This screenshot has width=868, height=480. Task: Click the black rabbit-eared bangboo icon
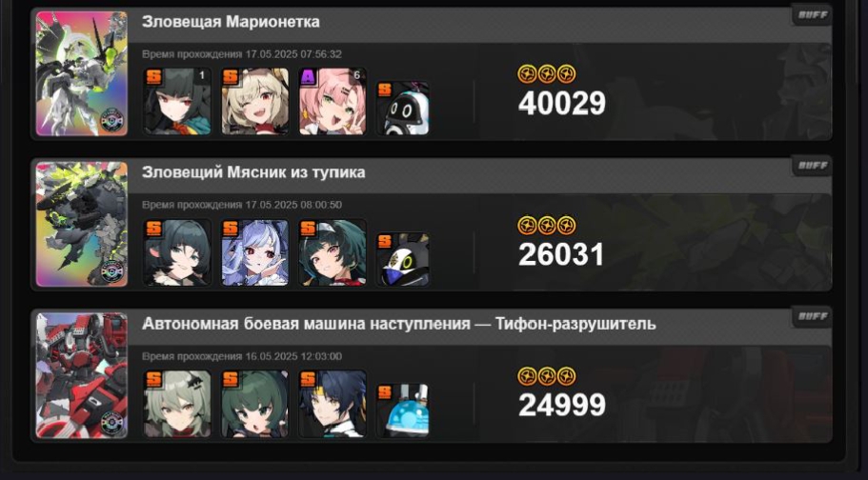coord(403,260)
